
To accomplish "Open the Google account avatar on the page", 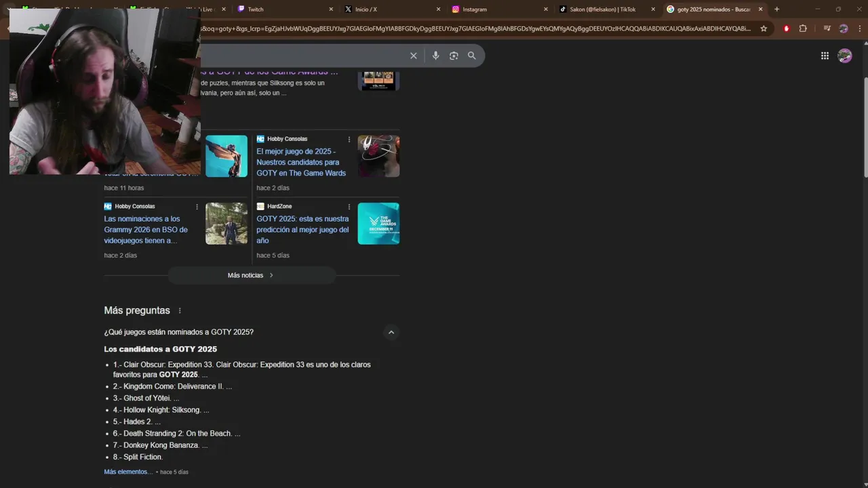I will click(x=845, y=56).
